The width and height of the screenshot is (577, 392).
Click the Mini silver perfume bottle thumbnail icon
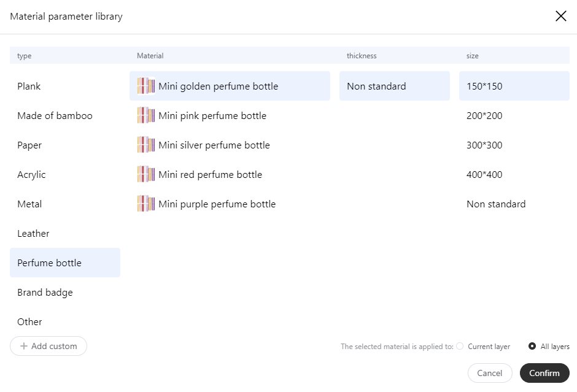tap(146, 145)
